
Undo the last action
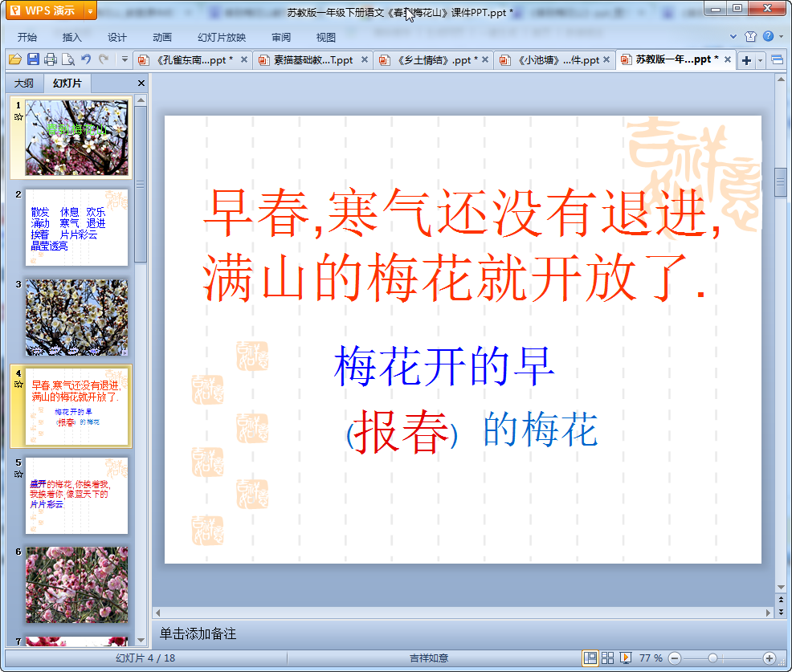[x=86, y=59]
